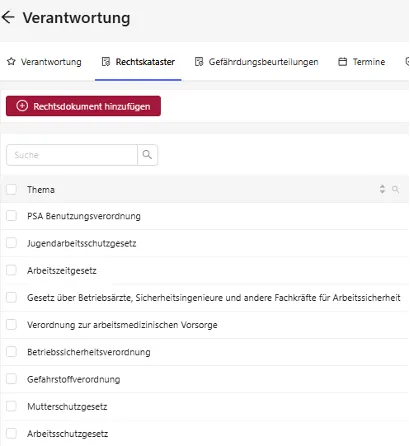Viewport: 410px width, 446px height.
Task: Open the Thema column filter search icon
Action: point(395,190)
